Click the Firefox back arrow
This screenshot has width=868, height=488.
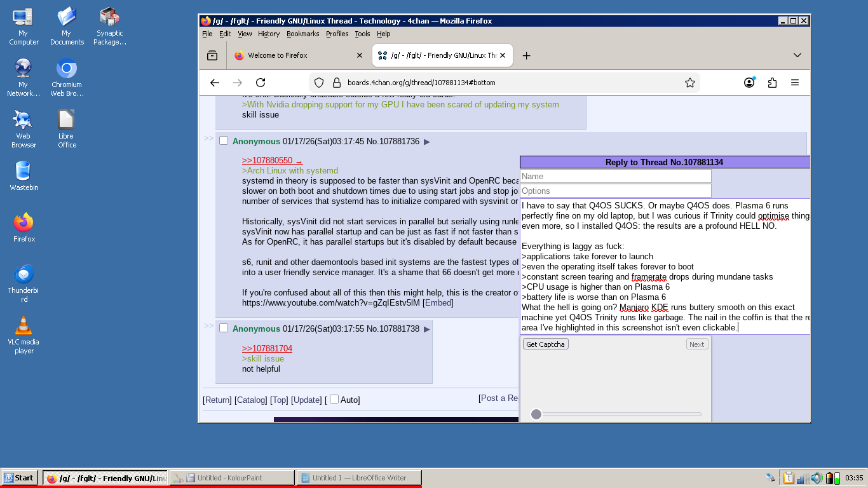[215, 83]
